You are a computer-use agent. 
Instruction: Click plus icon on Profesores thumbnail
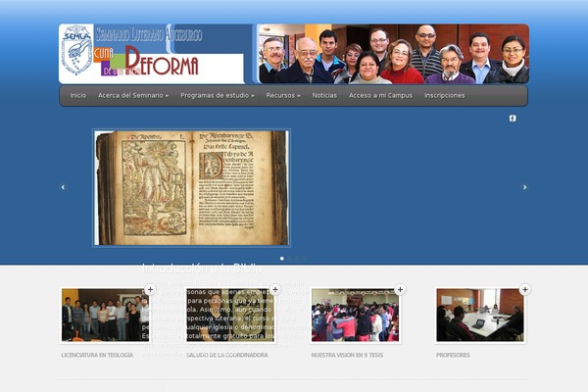coord(525,290)
